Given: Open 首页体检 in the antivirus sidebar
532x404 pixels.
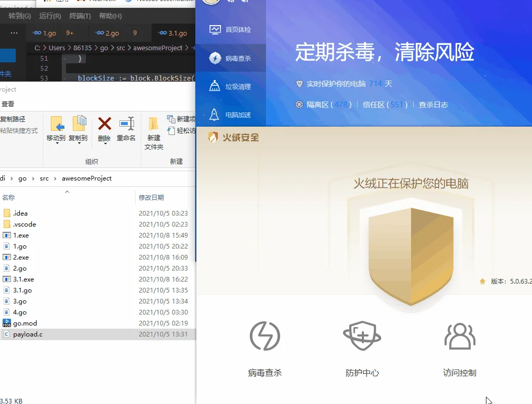Looking at the screenshot, I should pos(230,29).
